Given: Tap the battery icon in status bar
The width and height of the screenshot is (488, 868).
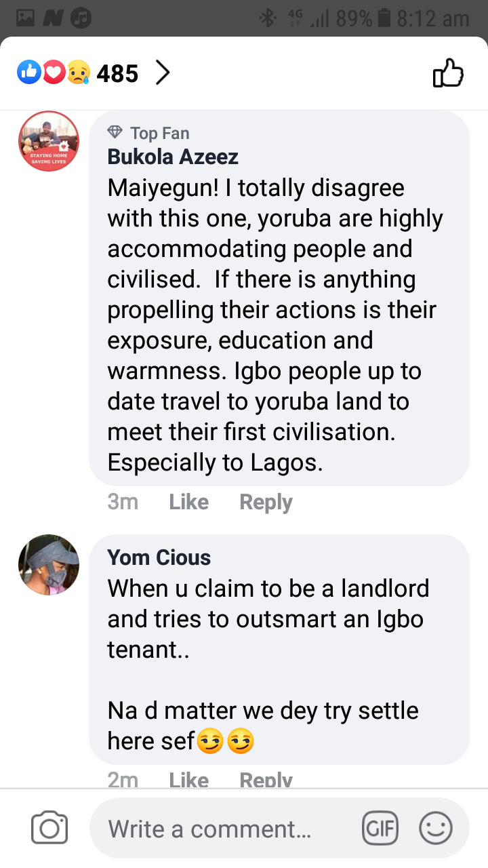Looking at the screenshot, I should click(x=384, y=18).
